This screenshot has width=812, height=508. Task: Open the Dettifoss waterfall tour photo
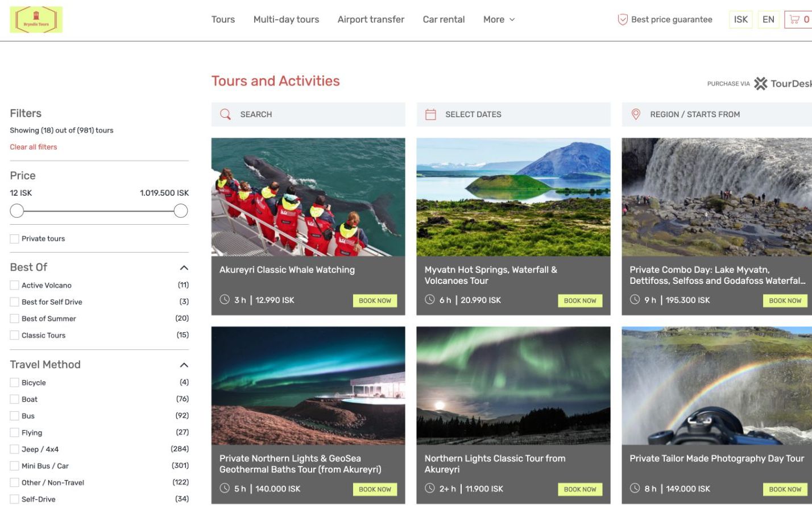[717, 197]
